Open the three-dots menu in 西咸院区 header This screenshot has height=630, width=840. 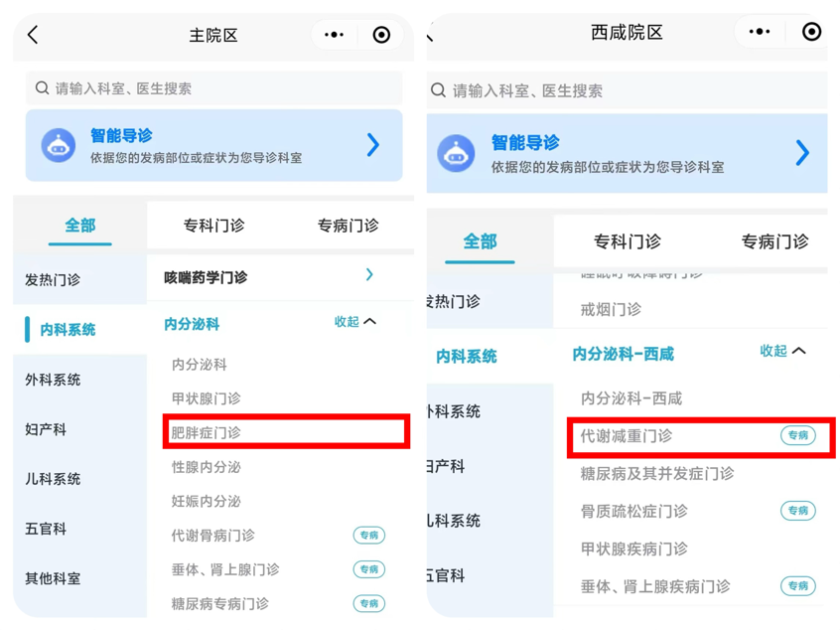(x=760, y=32)
